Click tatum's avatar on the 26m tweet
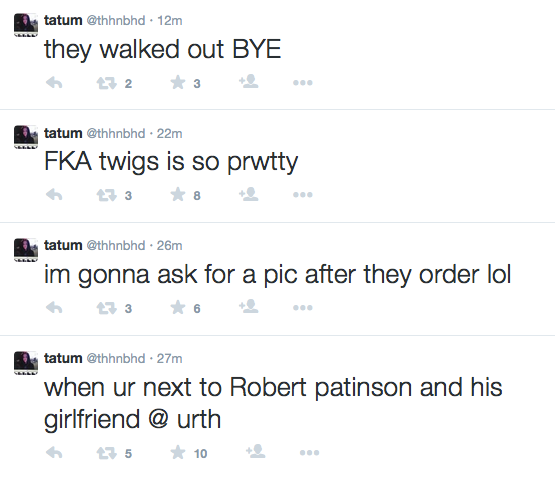Image resolution: width=555 pixels, height=477 pixels. pyautogui.click(x=26, y=250)
